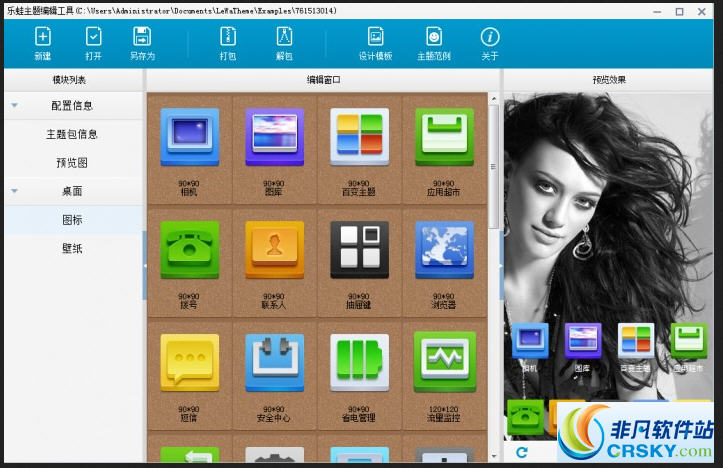Pack the theme with the 打包 icon
This screenshot has height=468, width=723.
click(228, 43)
